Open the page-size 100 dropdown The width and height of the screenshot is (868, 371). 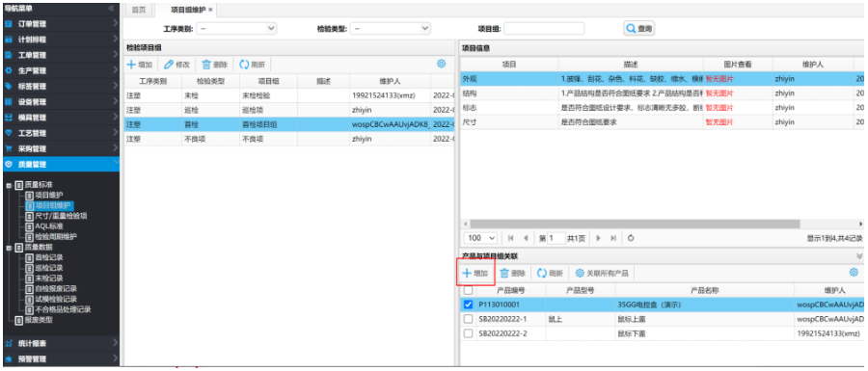pos(481,238)
